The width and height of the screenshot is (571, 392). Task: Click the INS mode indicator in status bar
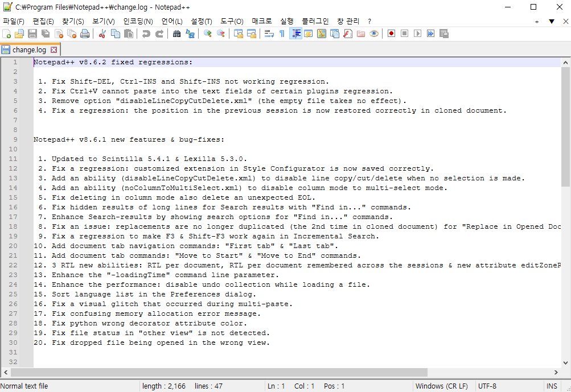[552, 386]
